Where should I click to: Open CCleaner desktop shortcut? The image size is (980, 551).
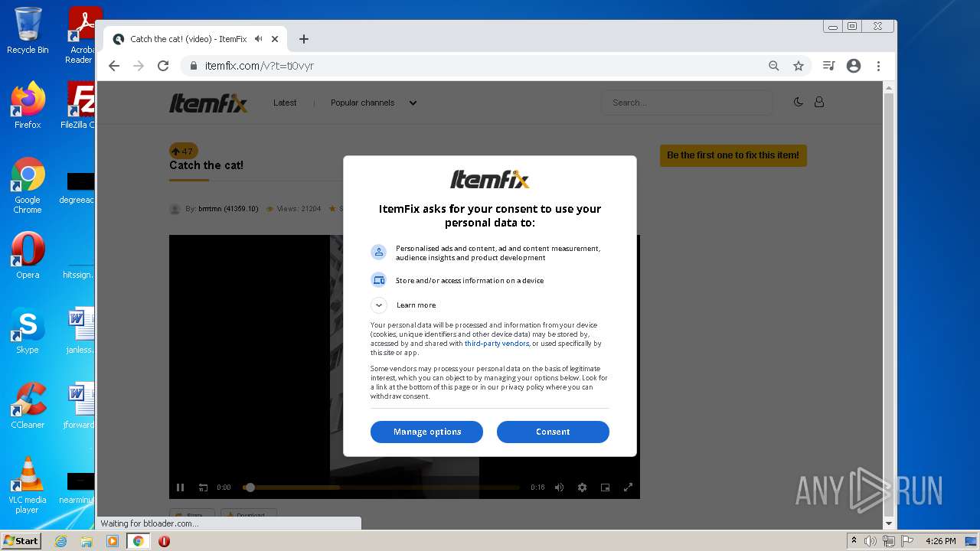click(28, 406)
